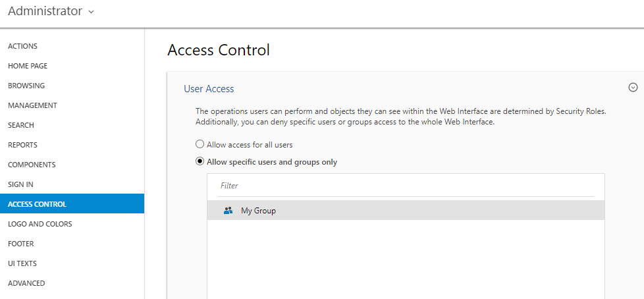This screenshot has width=644, height=299.
Task: Click the Filter input field
Action: (406, 186)
